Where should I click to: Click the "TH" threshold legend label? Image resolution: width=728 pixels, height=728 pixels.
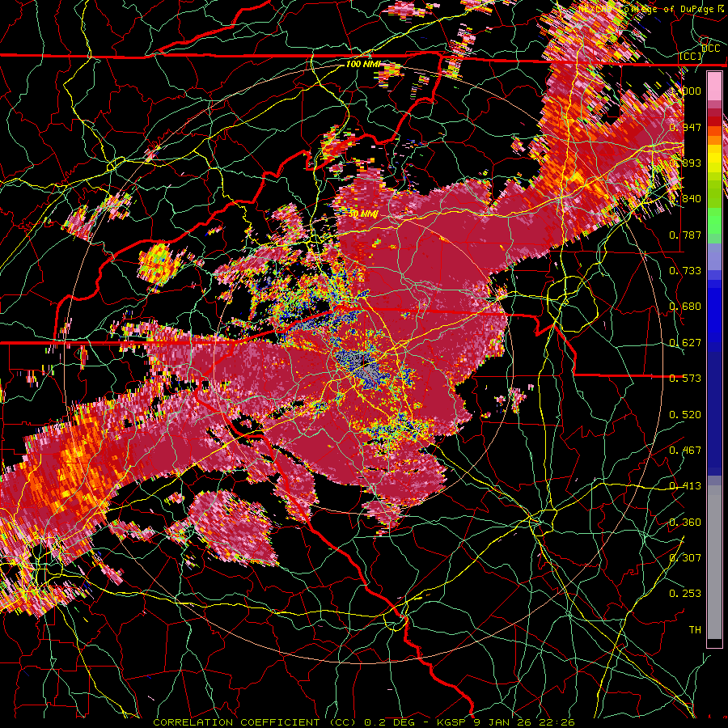[695, 629]
